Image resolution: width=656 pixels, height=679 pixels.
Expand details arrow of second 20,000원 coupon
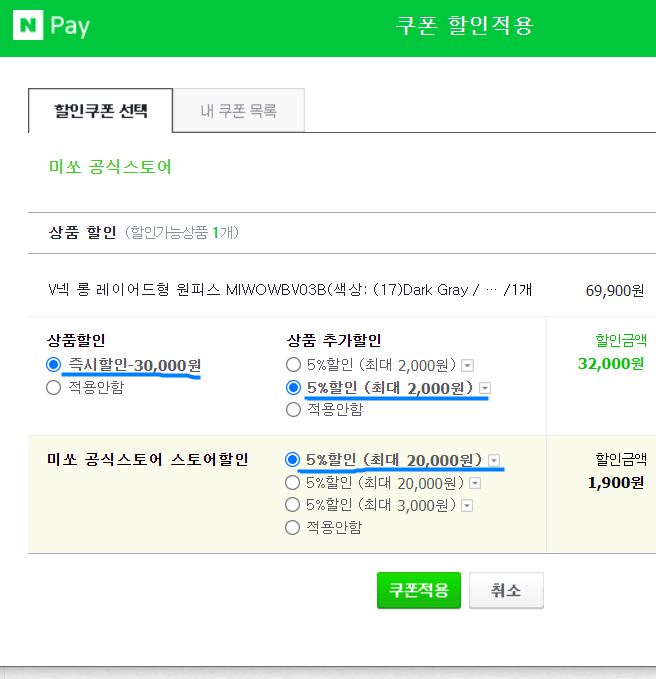coord(475,483)
